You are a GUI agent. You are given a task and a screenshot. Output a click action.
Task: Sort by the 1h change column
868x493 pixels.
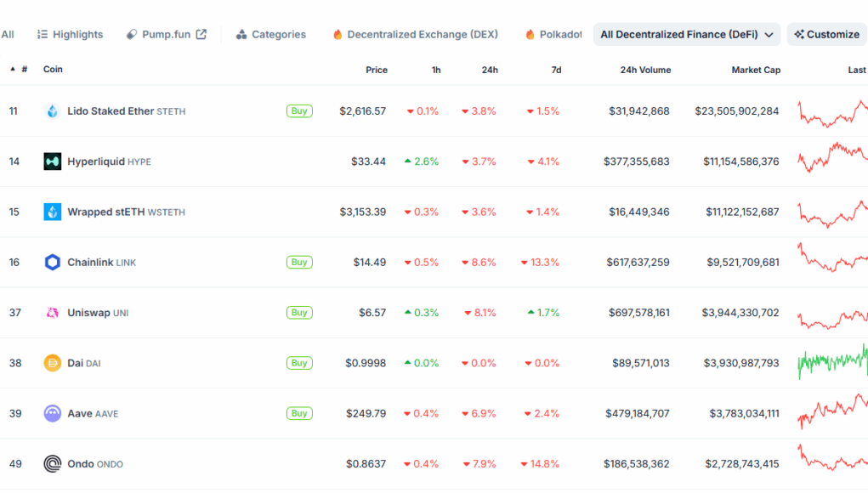click(436, 70)
